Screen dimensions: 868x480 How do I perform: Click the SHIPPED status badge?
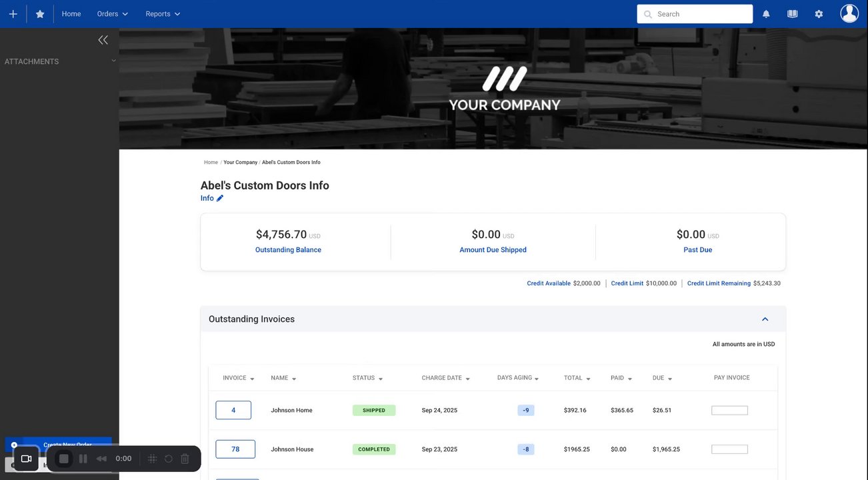point(374,411)
